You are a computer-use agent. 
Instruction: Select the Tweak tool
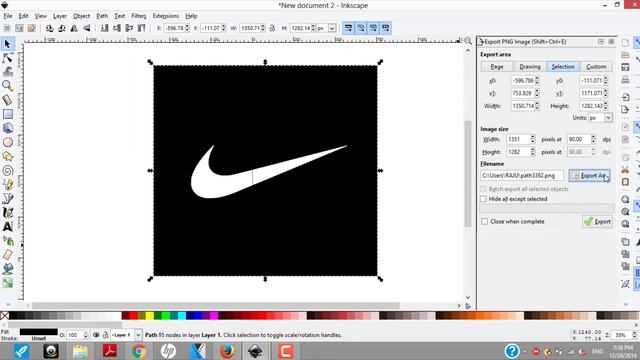coord(7,72)
